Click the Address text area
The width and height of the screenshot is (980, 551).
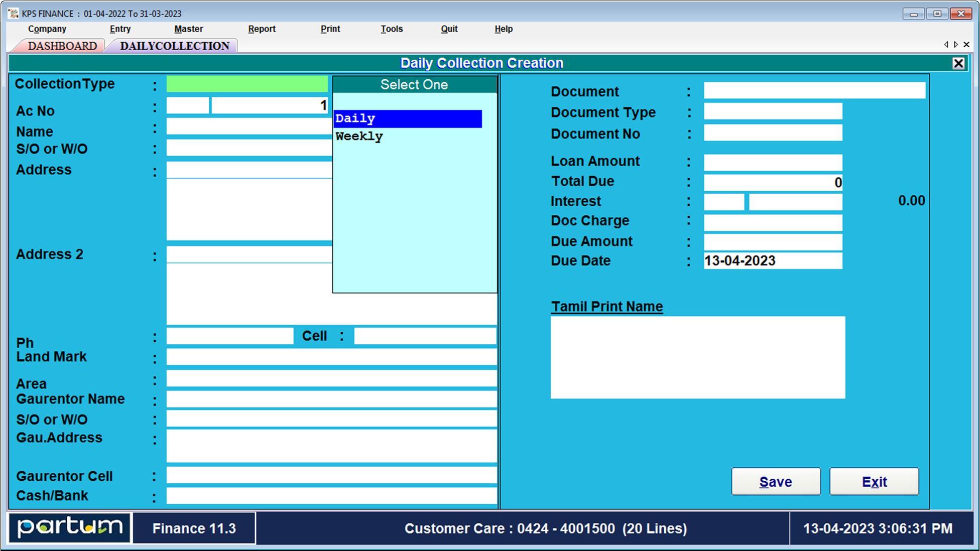point(249,201)
